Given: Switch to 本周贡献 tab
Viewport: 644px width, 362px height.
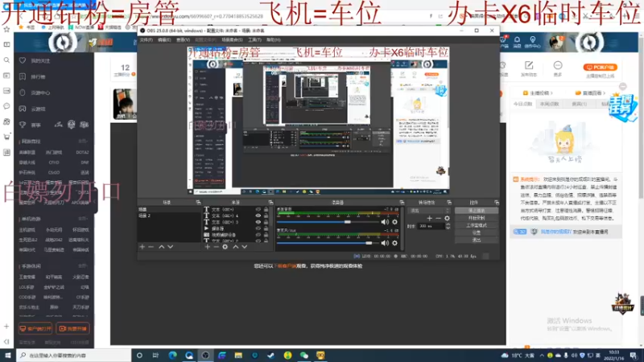Looking at the screenshot, I should pyautogui.click(x=549, y=105).
